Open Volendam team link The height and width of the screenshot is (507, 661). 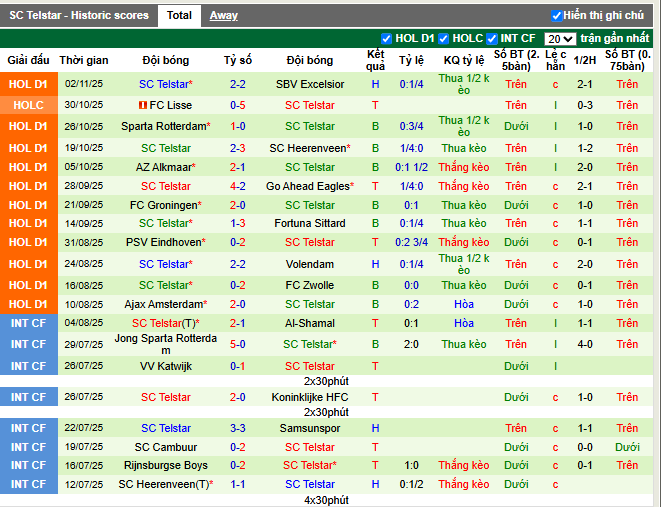click(x=310, y=264)
